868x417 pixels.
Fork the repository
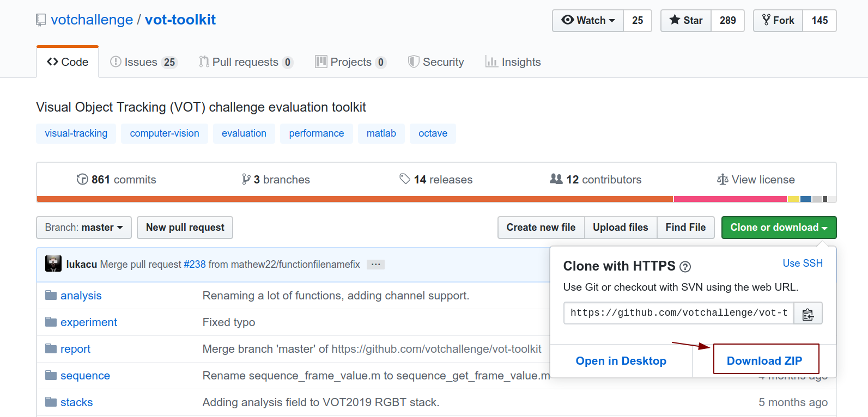click(778, 21)
